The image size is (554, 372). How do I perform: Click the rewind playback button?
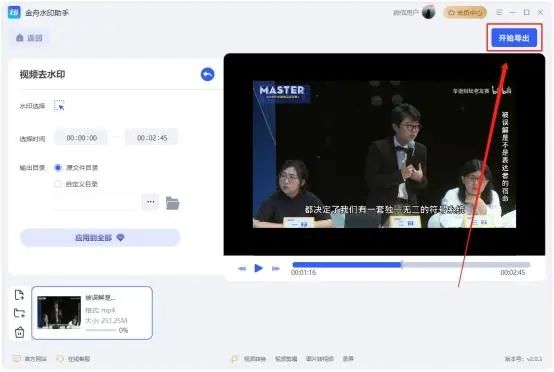(x=242, y=269)
